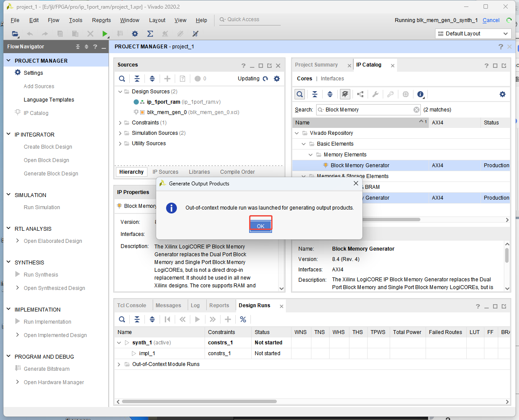Open the File menu
This screenshot has height=420, width=519.
click(15, 20)
